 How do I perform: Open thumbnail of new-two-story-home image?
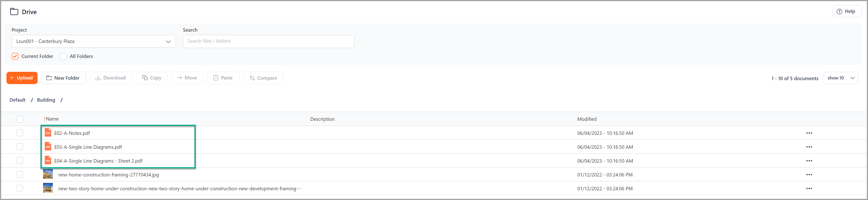[48, 188]
